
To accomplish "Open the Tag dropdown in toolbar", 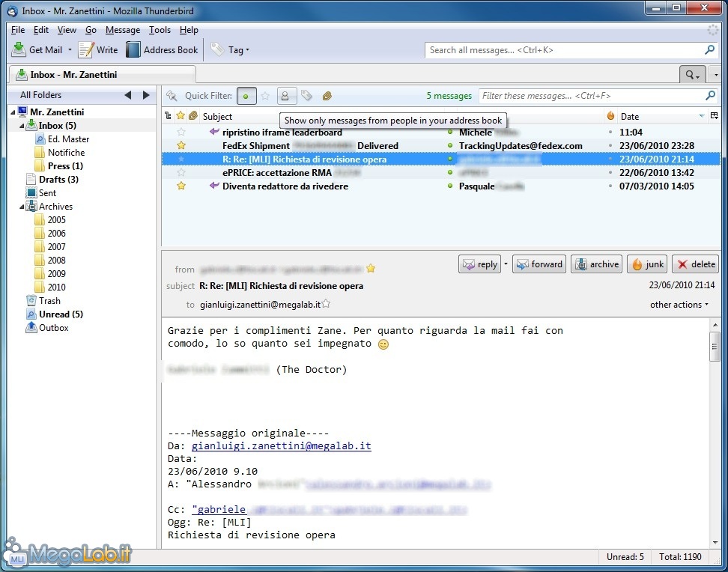I will click(x=230, y=50).
